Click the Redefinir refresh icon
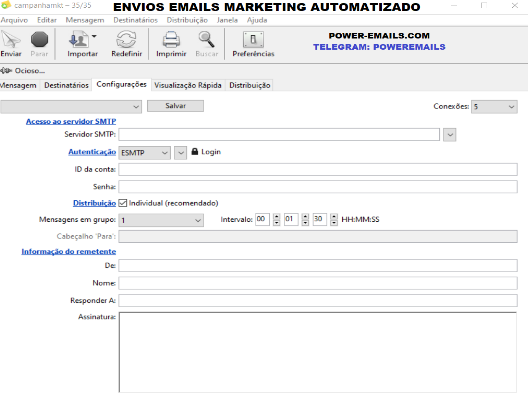 click(126, 39)
